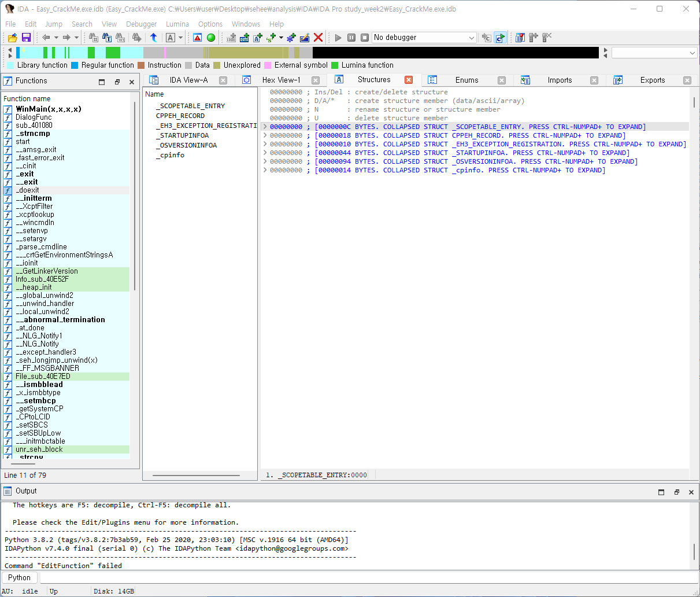The width and height of the screenshot is (700, 597).
Task: Close the Structures tab with red X
Action: [409, 80]
